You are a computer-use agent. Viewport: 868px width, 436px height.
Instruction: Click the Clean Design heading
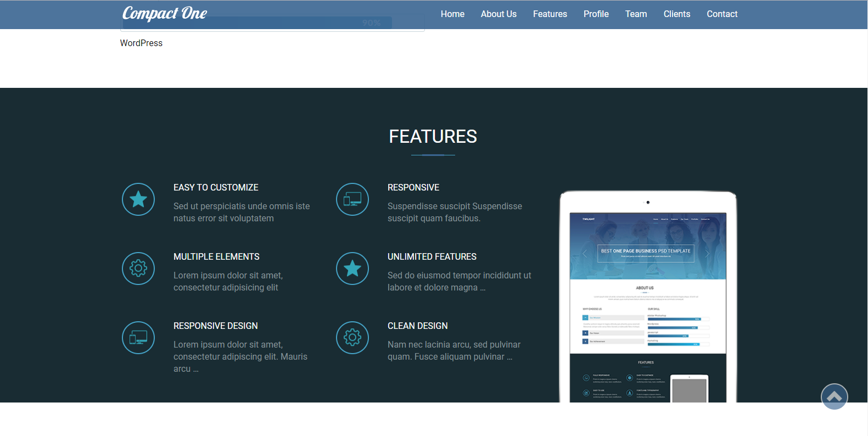(417, 326)
